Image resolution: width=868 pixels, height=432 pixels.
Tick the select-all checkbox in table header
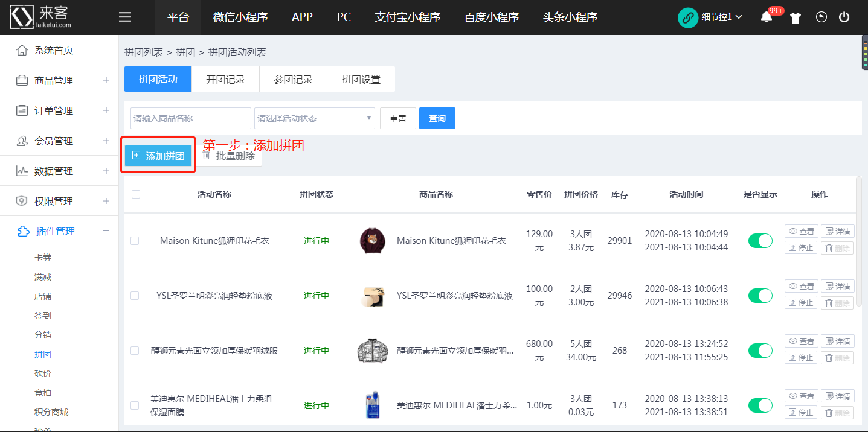tap(135, 194)
